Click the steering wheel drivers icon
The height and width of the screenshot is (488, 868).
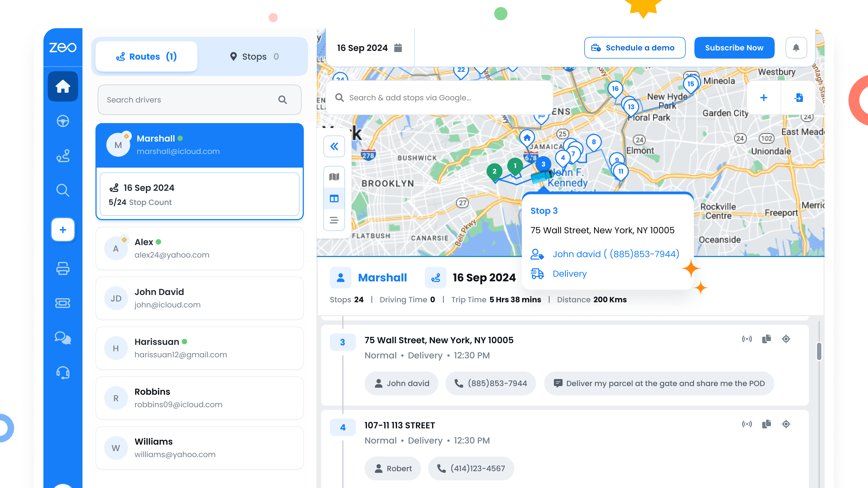tap(63, 121)
